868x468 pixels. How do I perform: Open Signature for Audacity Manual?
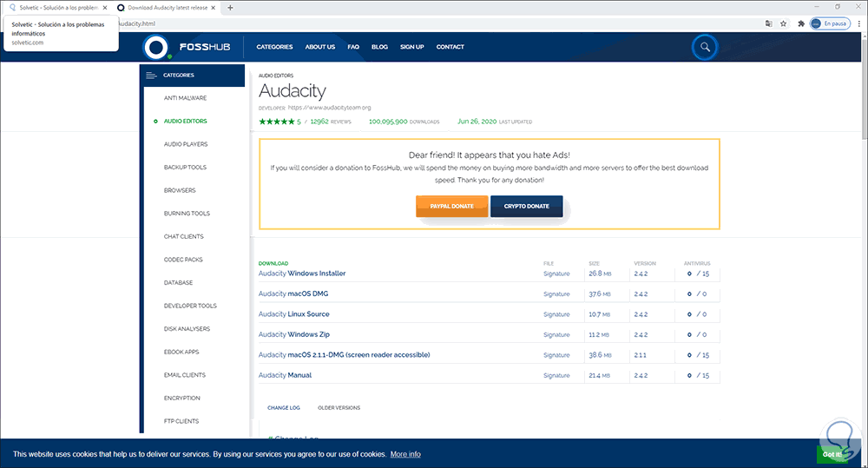tap(556, 375)
